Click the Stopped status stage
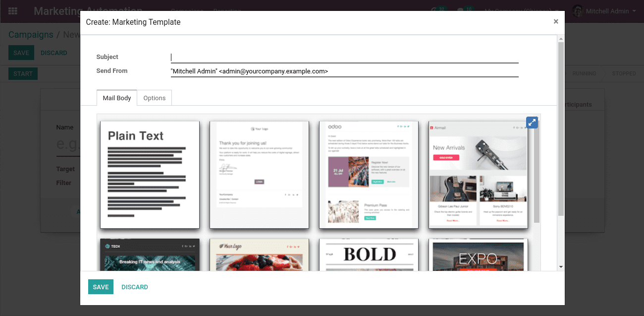Image resolution: width=644 pixels, height=316 pixels. pyautogui.click(x=624, y=73)
